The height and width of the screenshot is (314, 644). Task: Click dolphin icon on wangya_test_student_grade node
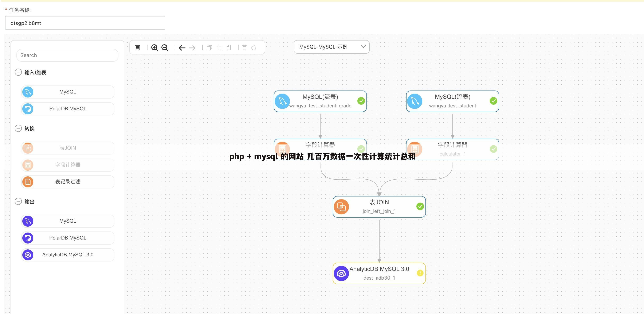(283, 101)
